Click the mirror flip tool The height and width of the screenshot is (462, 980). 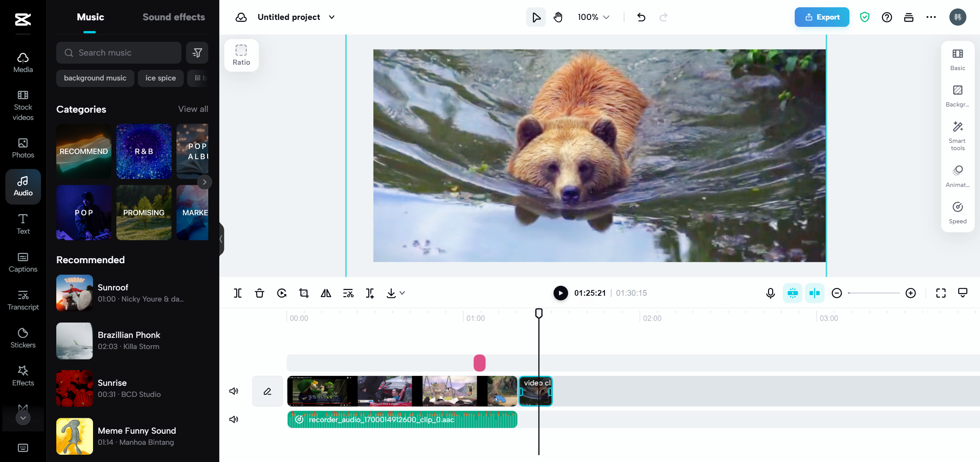point(326,293)
